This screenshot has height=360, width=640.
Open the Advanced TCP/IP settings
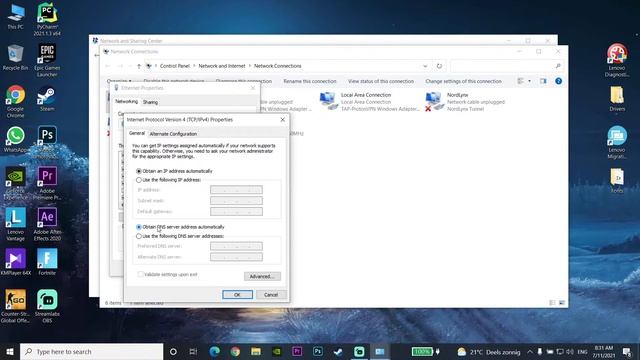262,276
